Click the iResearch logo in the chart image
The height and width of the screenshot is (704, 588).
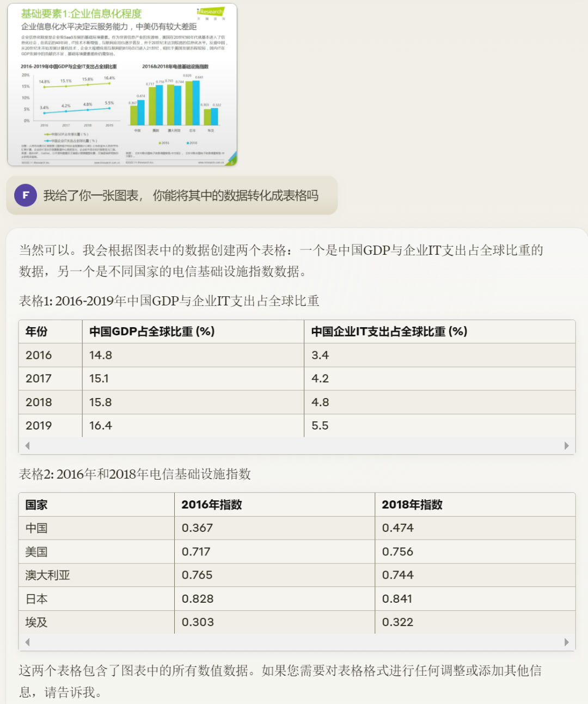[x=210, y=11]
